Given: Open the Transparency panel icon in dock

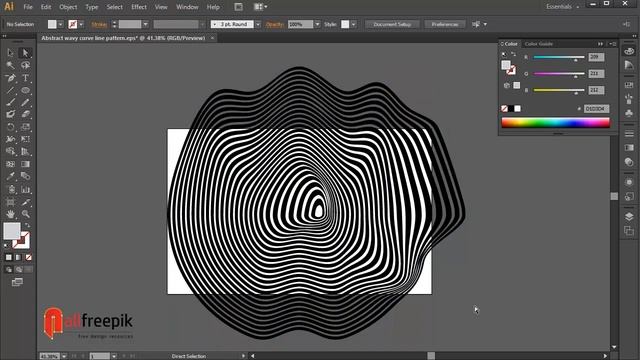Looking at the screenshot, I should 629,162.
